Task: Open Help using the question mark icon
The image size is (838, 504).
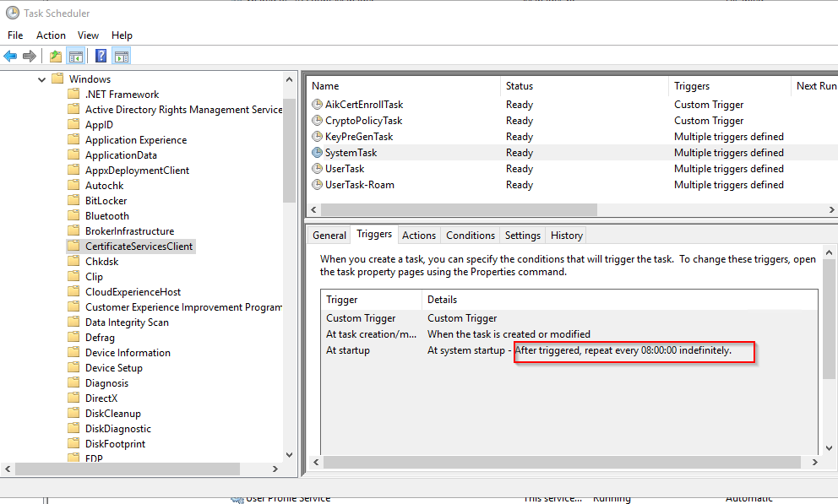Action: coord(100,56)
